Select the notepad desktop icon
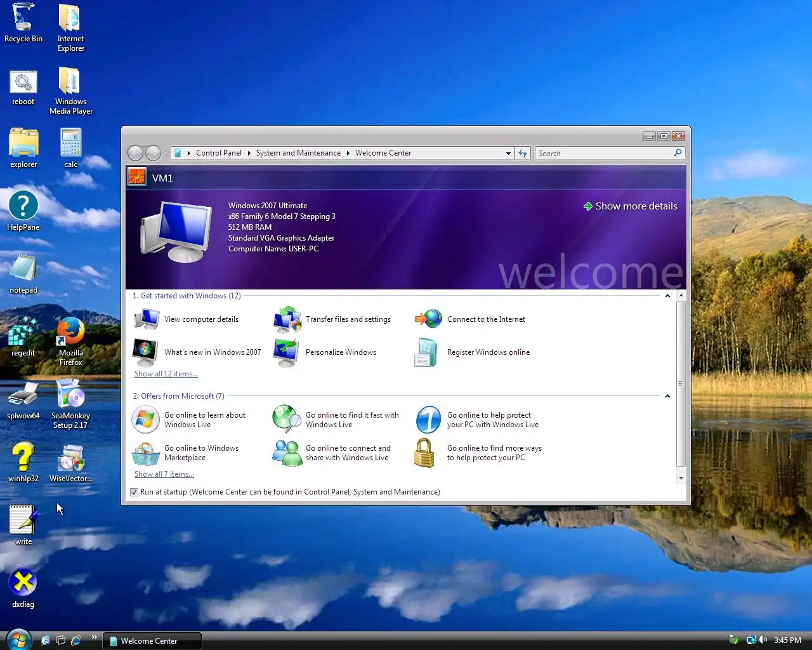The height and width of the screenshot is (650, 812). tap(23, 274)
